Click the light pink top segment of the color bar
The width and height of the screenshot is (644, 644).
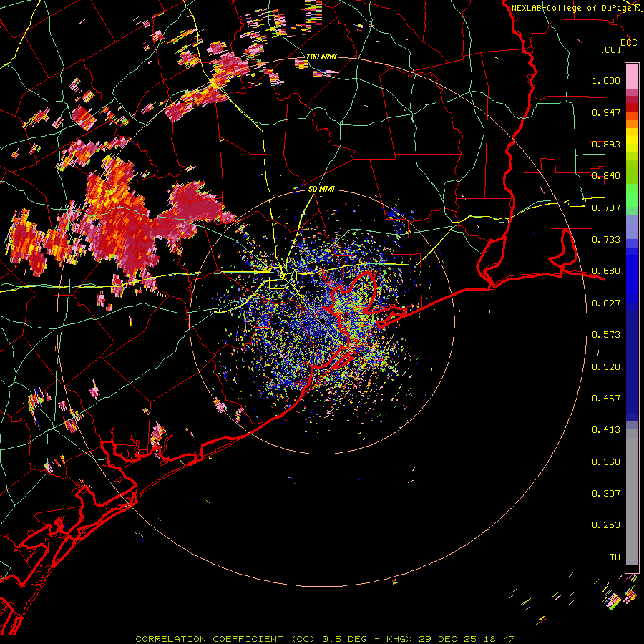click(632, 76)
